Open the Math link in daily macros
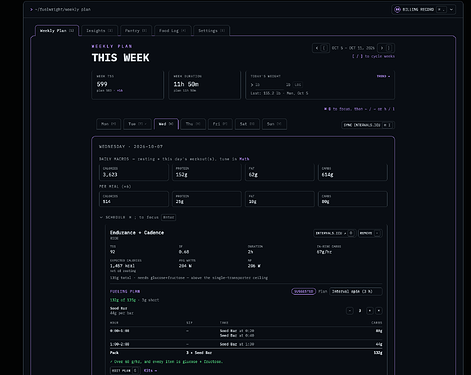Viewport: 471px width, 375px height. [244, 159]
